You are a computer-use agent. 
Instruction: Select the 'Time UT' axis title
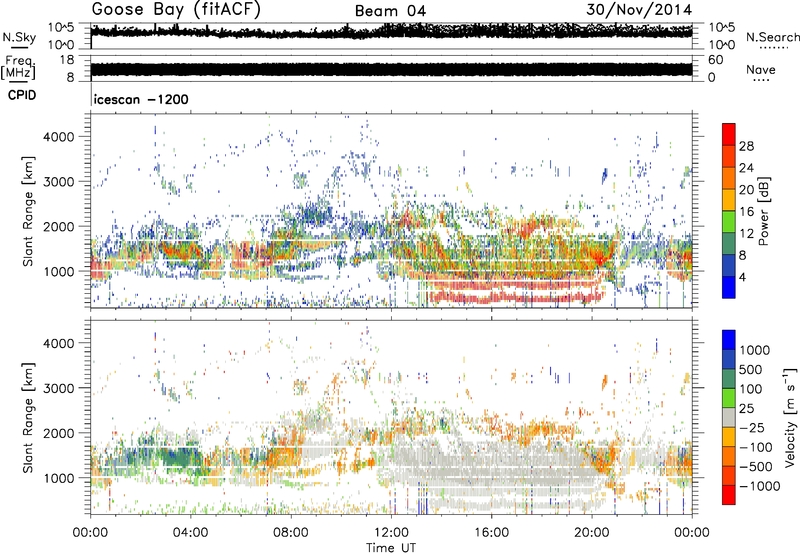click(x=391, y=548)
